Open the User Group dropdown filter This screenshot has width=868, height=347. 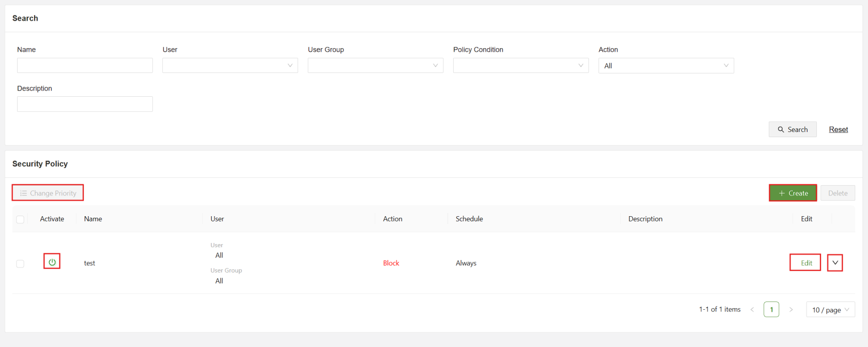375,66
